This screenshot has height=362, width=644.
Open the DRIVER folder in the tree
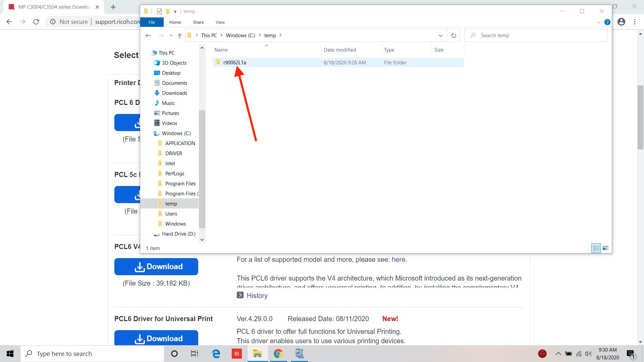[x=173, y=153]
